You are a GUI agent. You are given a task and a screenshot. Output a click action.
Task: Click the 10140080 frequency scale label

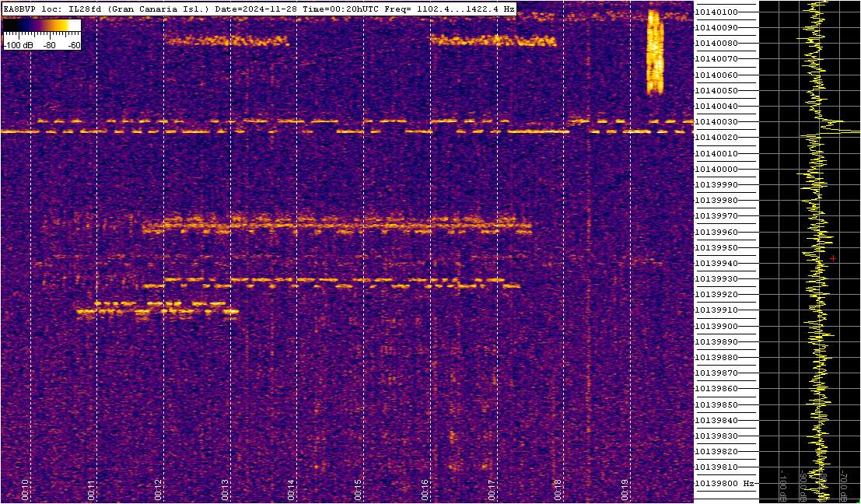(715, 44)
